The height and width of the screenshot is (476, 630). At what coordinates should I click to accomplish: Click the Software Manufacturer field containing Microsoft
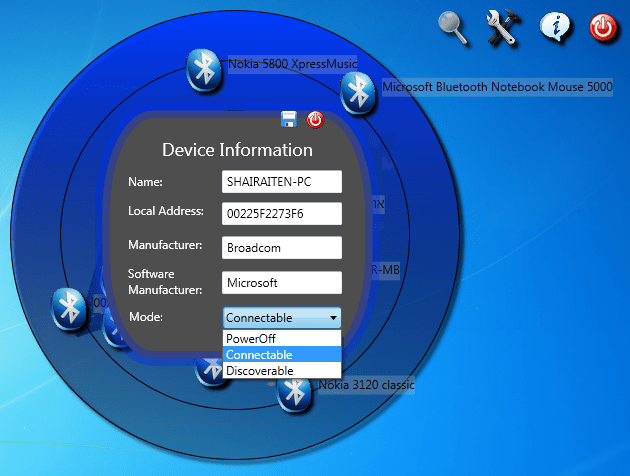click(282, 282)
